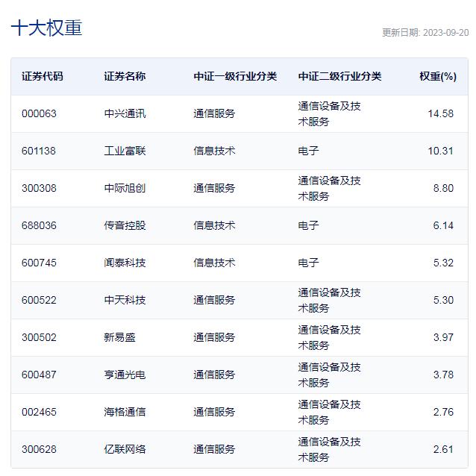Select stock name 传音控股
476x476 pixels.
[x=125, y=225]
